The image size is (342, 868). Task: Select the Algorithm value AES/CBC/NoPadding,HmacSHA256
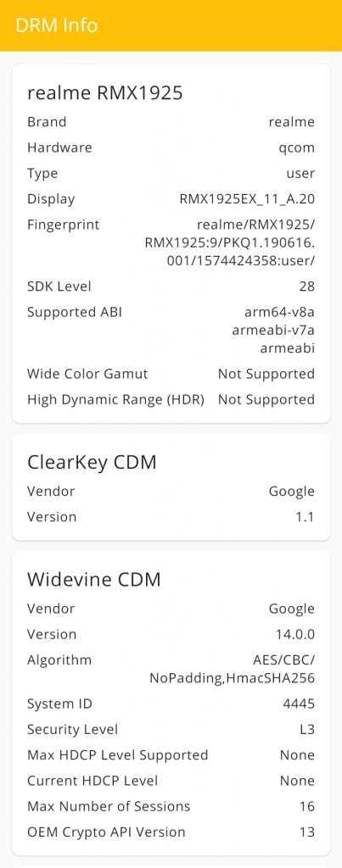(x=233, y=669)
